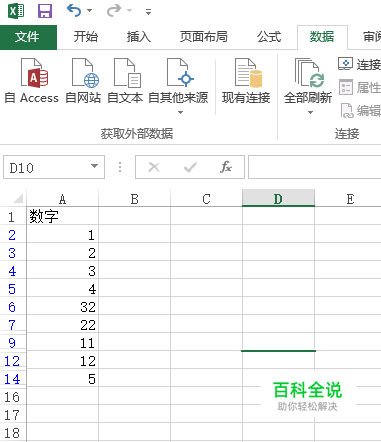Confirm entry with the checkmark button
This screenshot has width=381, height=442.
[x=190, y=167]
